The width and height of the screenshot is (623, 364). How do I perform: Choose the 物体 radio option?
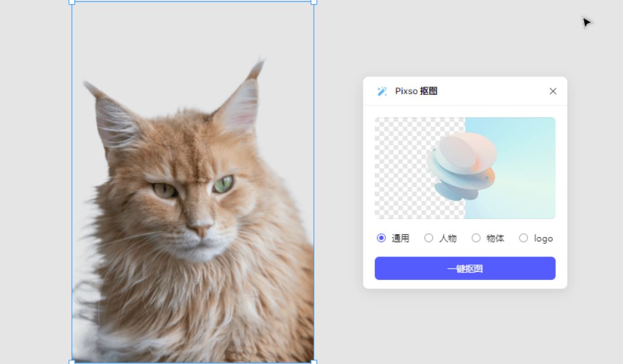pyautogui.click(x=476, y=237)
